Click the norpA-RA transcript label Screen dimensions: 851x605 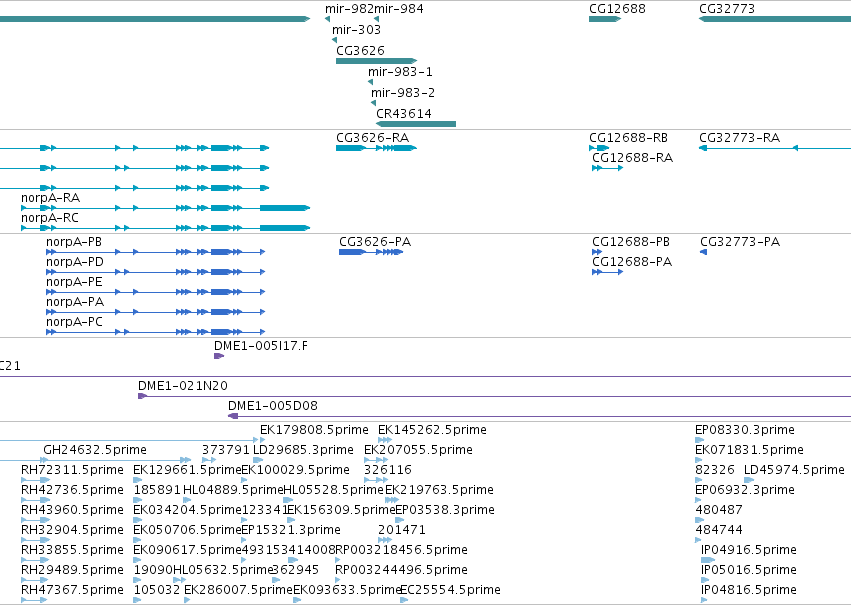pos(50,198)
